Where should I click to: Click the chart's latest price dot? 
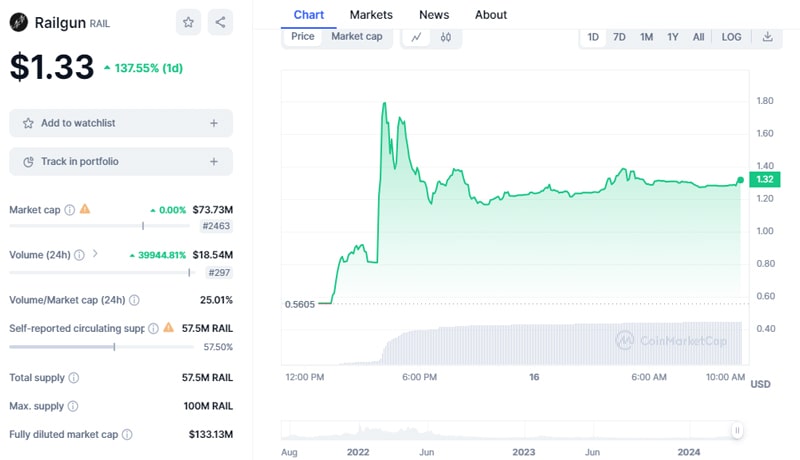[740, 180]
